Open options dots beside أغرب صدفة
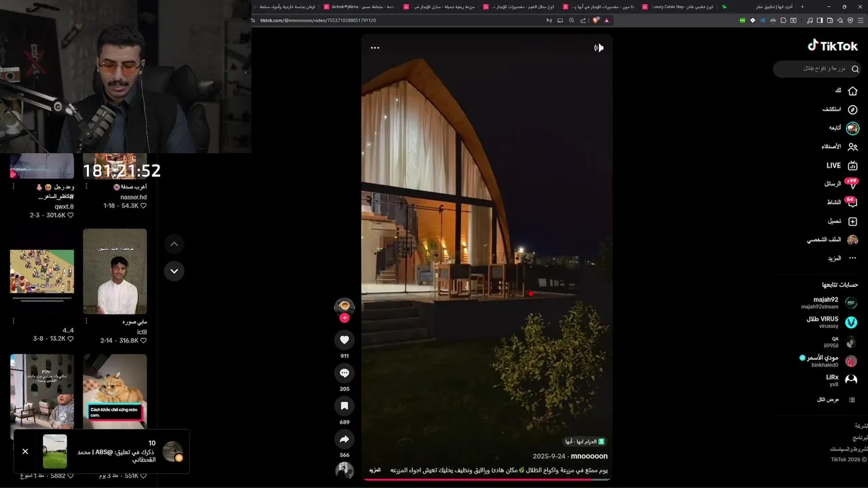The image size is (868, 488). pyautogui.click(x=86, y=186)
